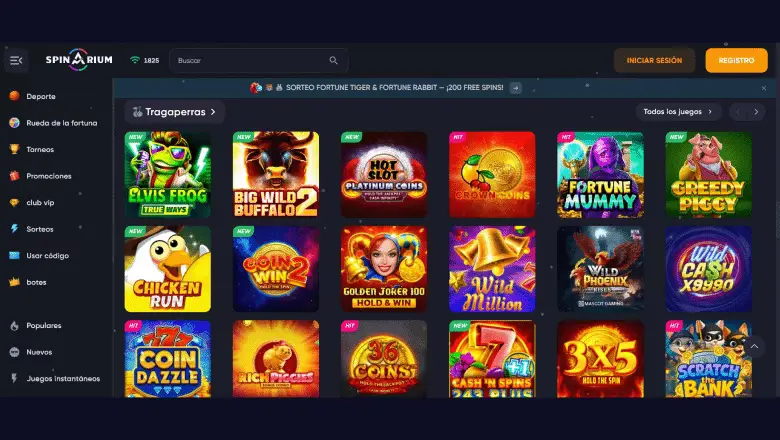Open the Scratch the Bank game
This screenshot has height=440, width=780.
[709, 359]
